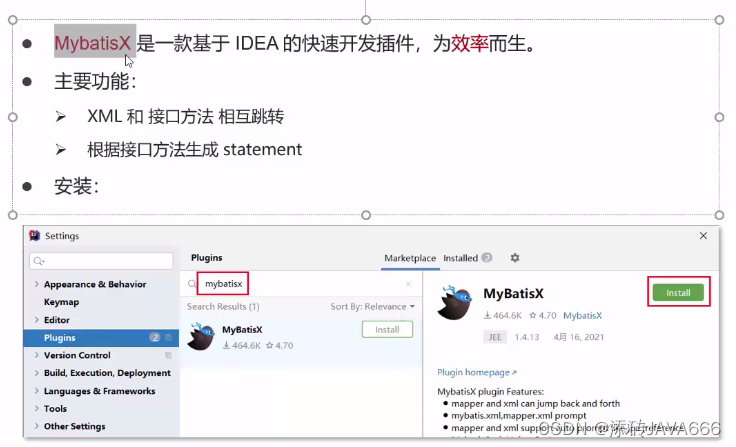
Task: Click the Search Results (1) label
Action: (x=223, y=307)
